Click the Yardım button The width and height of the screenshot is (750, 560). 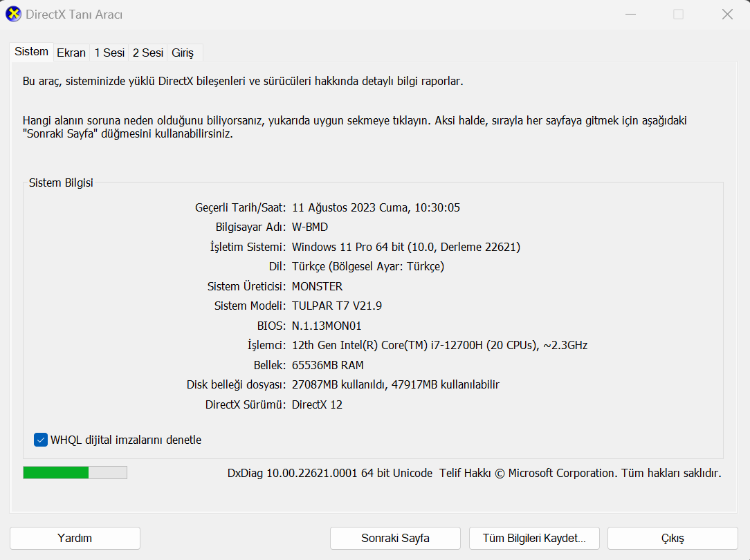tap(75, 538)
